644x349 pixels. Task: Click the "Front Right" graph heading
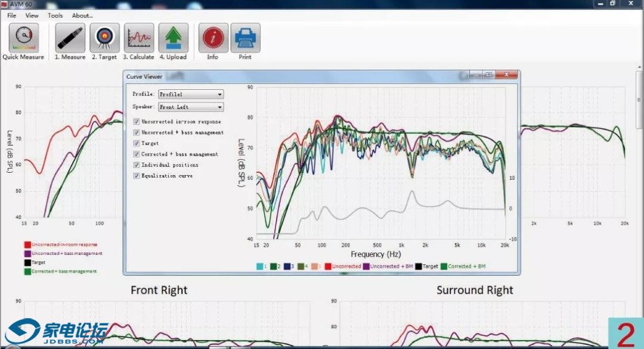click(x=159, y=291)
